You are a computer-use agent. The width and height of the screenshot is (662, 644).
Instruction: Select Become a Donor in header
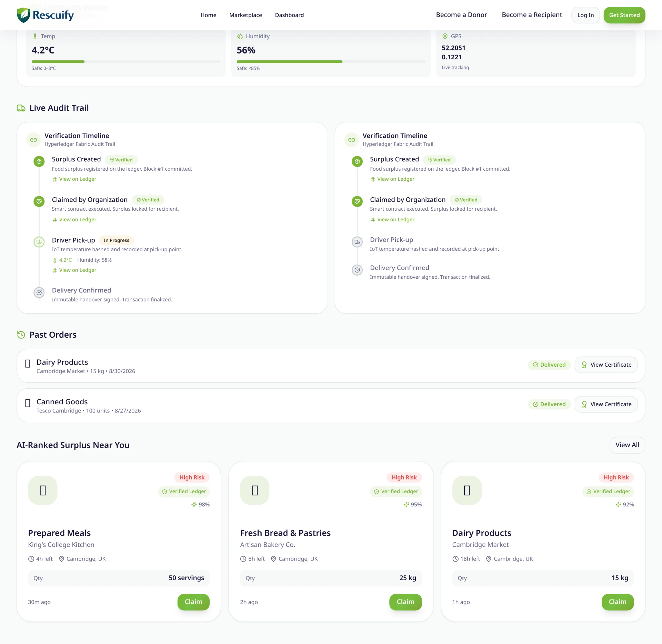pos(462,15)
